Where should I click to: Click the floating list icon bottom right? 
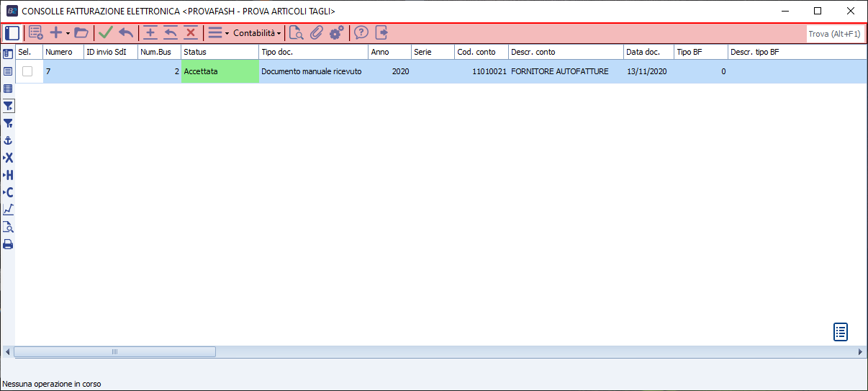[x=841, y=332]
